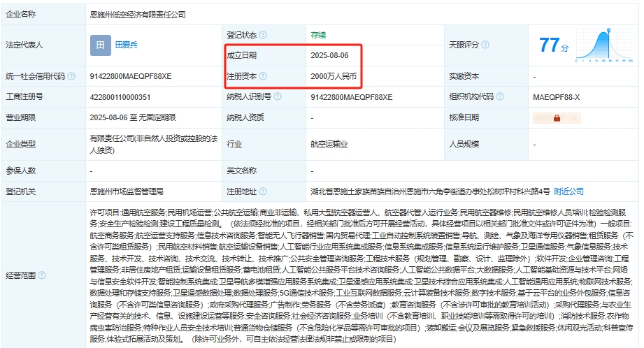
Task: Select founding date 2025-08-06
Action: point(329,55)
